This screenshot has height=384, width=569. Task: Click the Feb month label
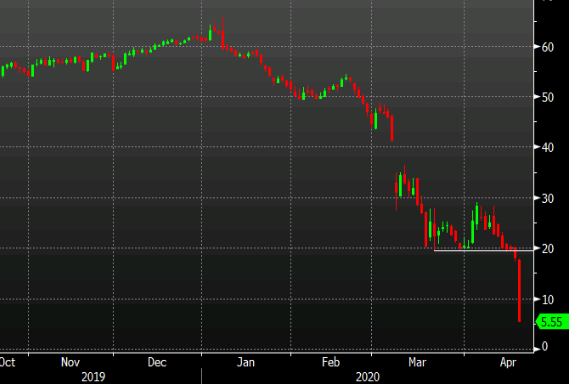[x=331, y=362]
